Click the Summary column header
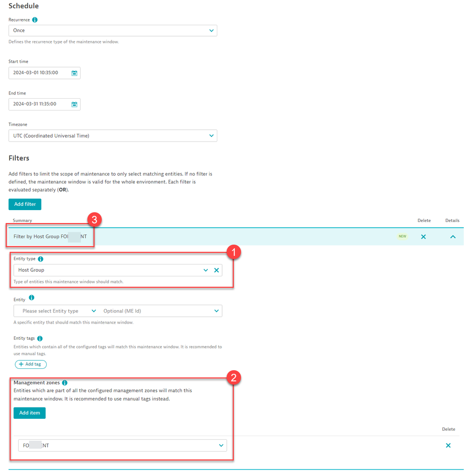This screenshot has width=468, height=476. click(x=22, y=221)
